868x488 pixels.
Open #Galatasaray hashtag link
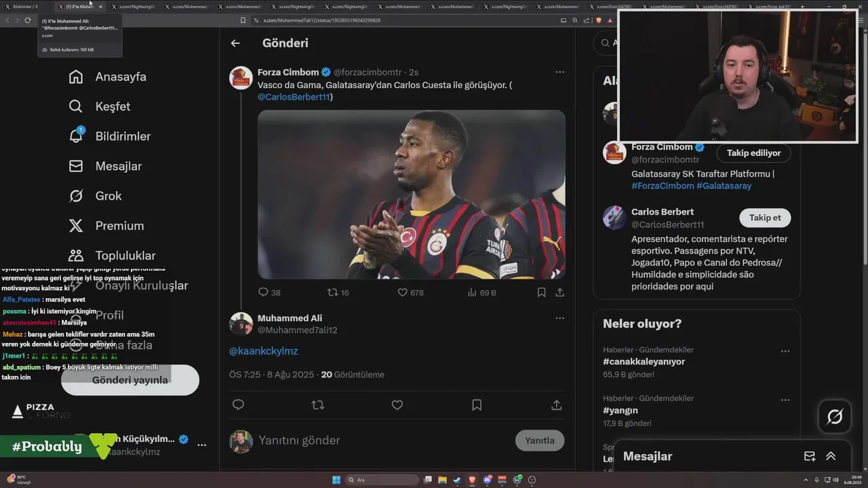click(x=724, y=186)
